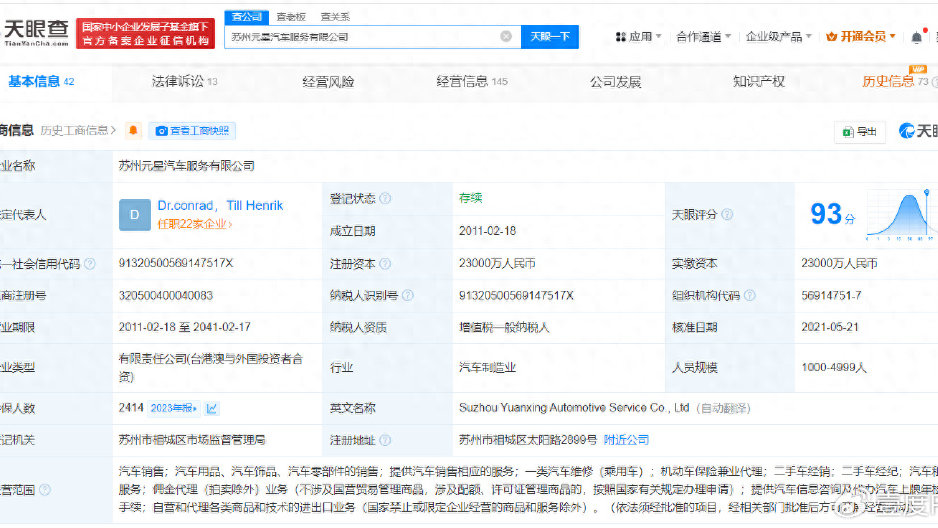Click the 导出 export button
Screen dimensions: 938x528
coord(860,132)
